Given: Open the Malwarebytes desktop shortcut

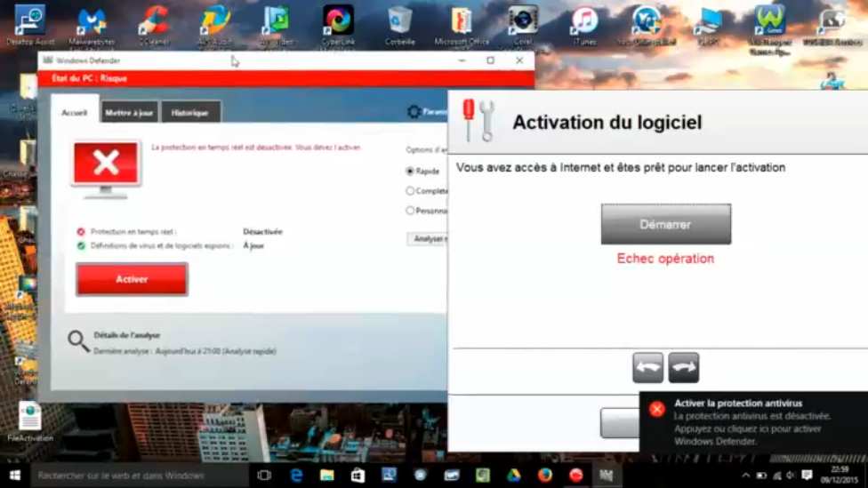Looking at the screenshot, I should 92,24.
